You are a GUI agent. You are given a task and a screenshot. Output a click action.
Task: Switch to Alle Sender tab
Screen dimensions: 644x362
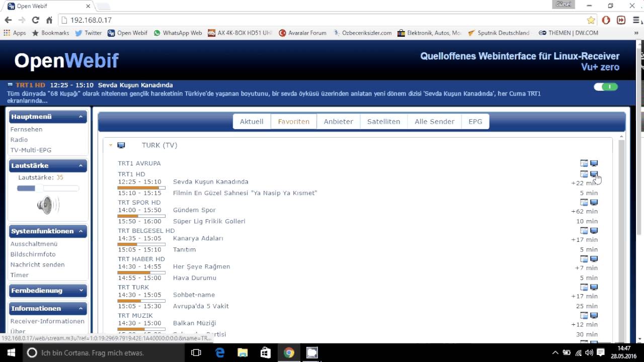pyautogui.click(x=435, y=122)
